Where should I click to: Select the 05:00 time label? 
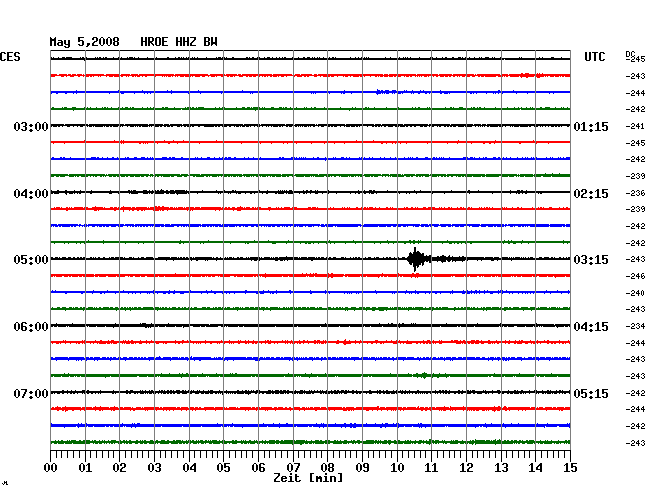pyautogui.click(x=31, y=260)
